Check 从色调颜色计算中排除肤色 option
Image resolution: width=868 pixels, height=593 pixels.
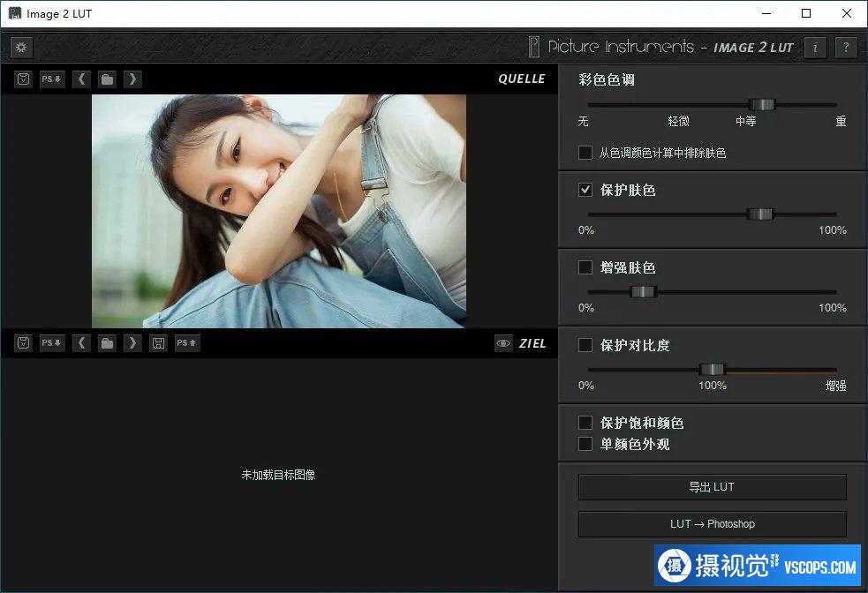585,153
